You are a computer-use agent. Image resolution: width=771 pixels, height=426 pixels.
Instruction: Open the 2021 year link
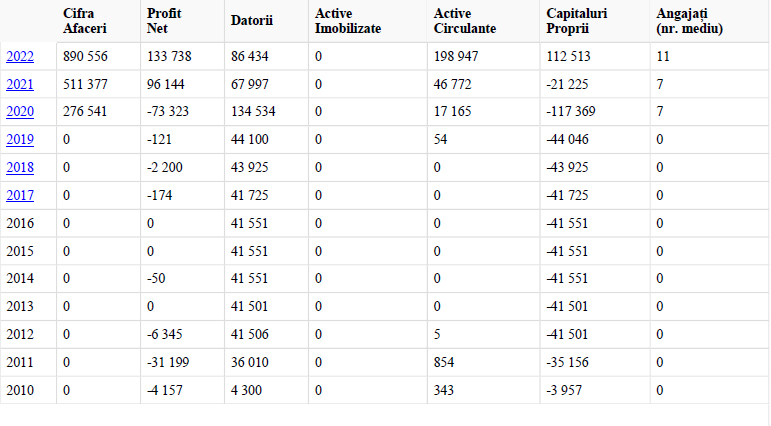pyautogui.click(x=20, y=85)
